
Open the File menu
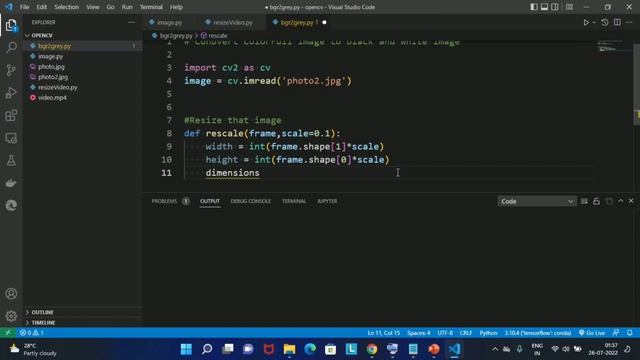point(24,7)
